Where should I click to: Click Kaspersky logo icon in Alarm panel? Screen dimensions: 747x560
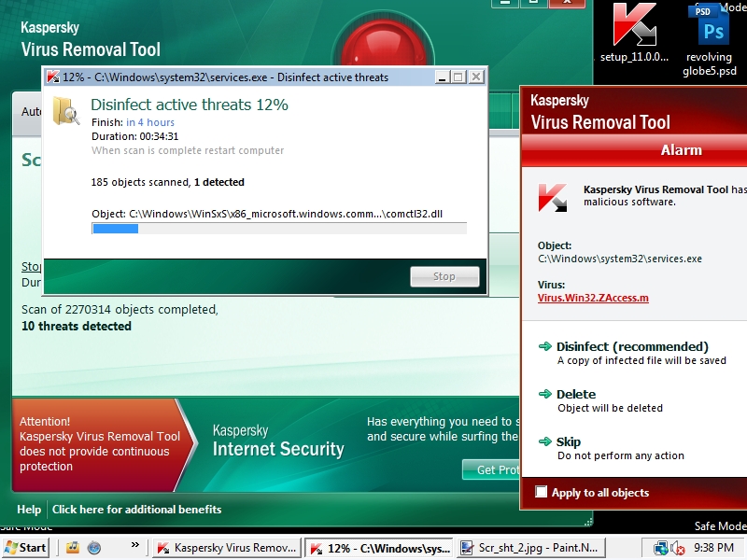553,197
